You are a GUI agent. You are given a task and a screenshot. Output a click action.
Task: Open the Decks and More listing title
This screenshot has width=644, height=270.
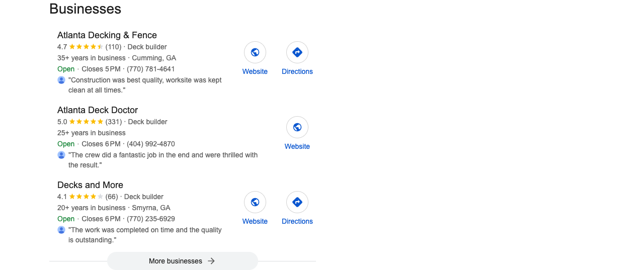pos(90,185)
